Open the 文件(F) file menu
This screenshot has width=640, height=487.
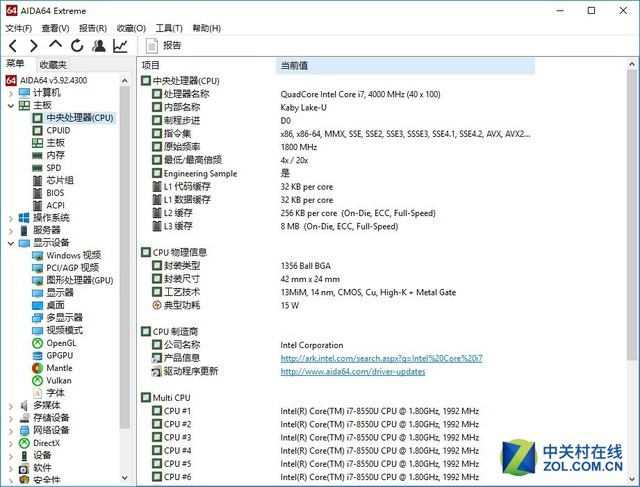(19, 28)
